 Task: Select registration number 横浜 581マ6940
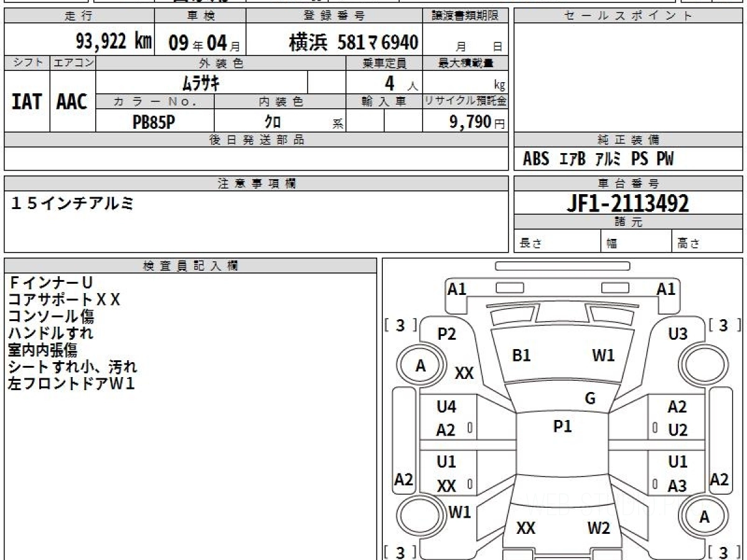coord(354,42)
